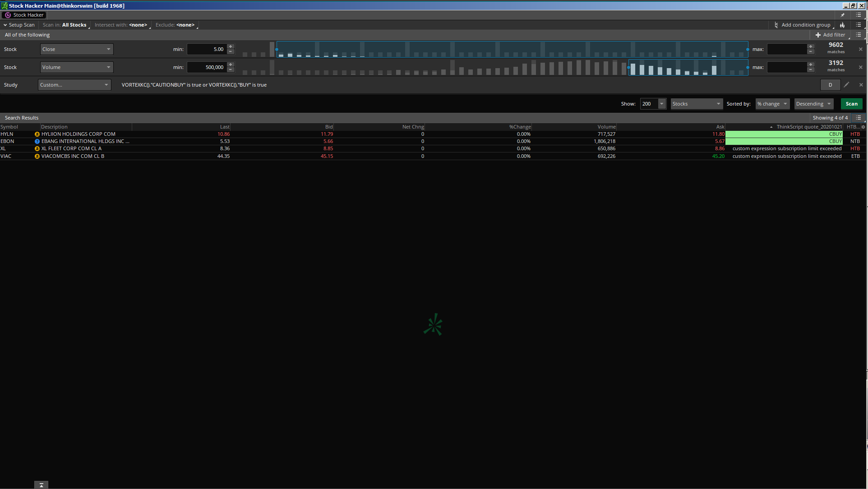Pin the Stock Hacker window with pushpin icon
Screen dimensions: 868x489
coord(842,15)
